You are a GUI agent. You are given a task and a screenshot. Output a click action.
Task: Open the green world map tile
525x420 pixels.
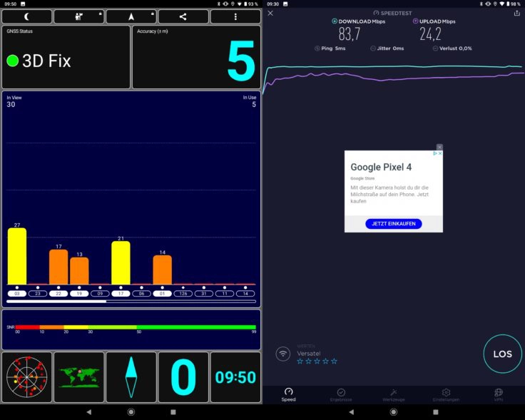click(x=79, y=377)
